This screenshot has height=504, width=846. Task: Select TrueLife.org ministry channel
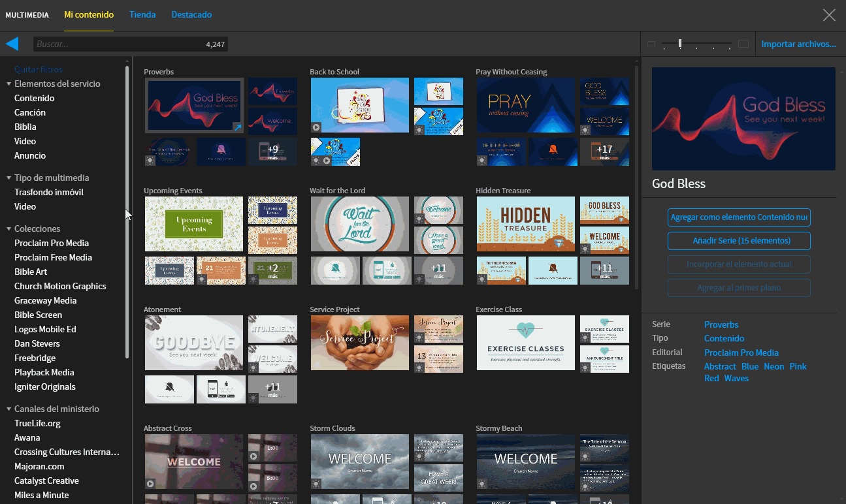37,423
